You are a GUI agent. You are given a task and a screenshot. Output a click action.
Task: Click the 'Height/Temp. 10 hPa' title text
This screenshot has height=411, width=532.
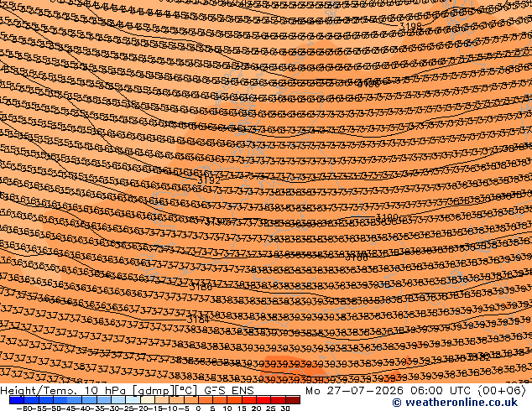64,391
